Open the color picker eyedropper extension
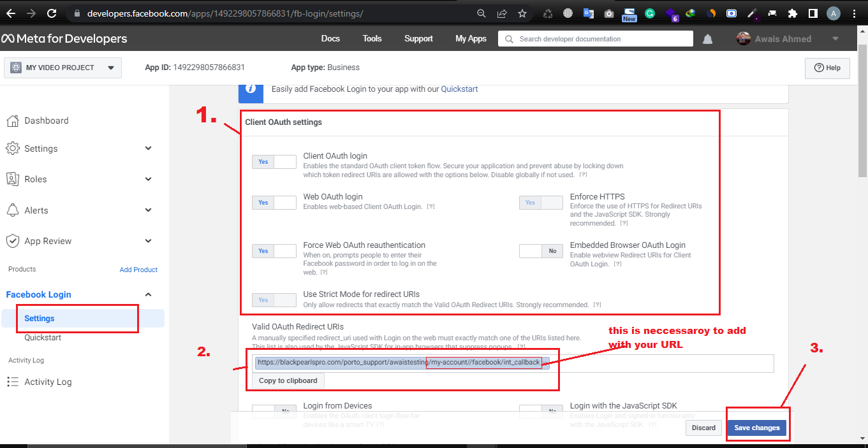This screenshot has width=868, height=448. coord(752,13)
